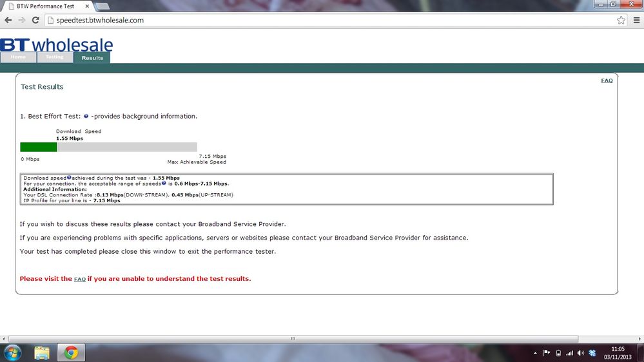The image size is (644, 362).
Task: Select the BTW Performance Test browser tab
Action: point(46,6)
